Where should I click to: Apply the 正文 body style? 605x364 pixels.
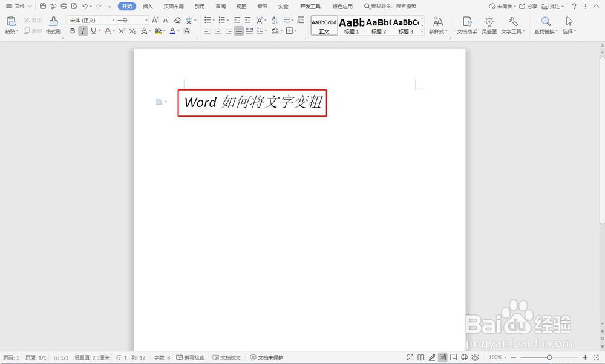324,26
